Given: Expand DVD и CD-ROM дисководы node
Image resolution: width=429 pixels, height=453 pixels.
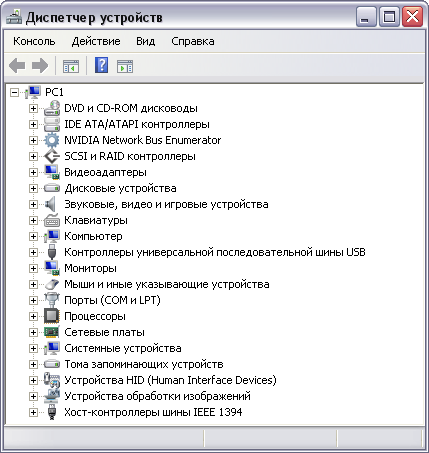Looking at the screenshot, I should [x=33, y=108].
